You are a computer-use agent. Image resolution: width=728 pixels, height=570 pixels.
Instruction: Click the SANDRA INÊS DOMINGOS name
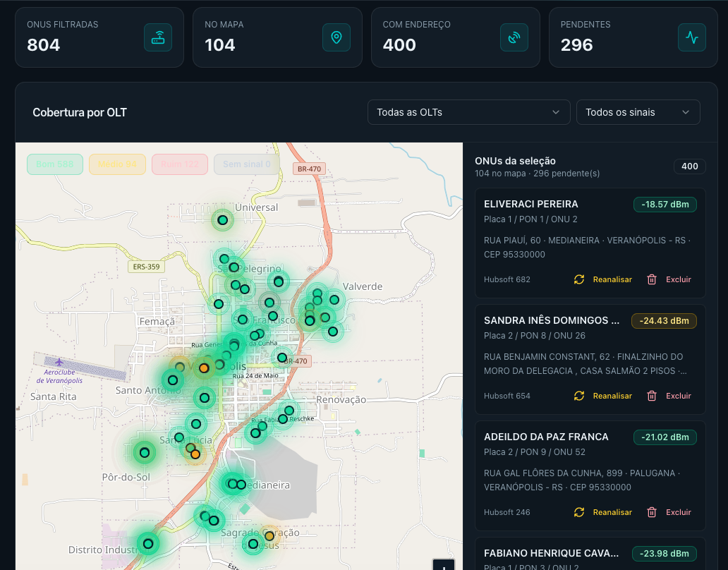point(552,321)
